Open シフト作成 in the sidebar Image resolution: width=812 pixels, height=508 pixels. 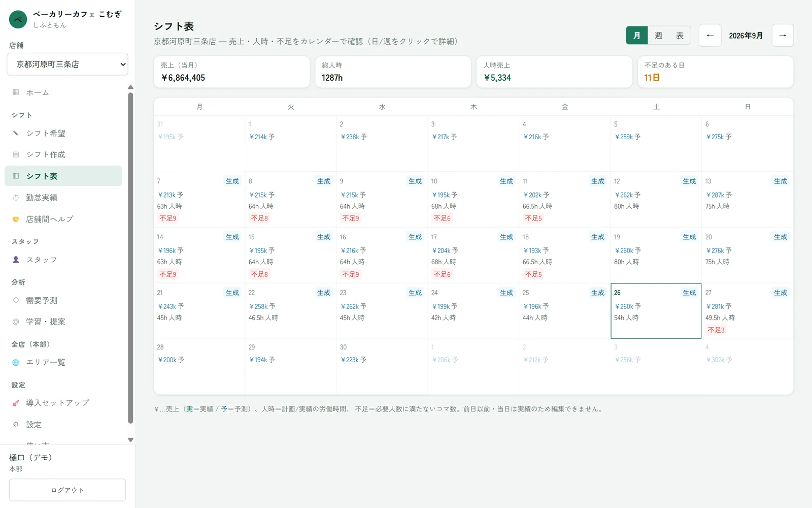(x=63, y=154)
